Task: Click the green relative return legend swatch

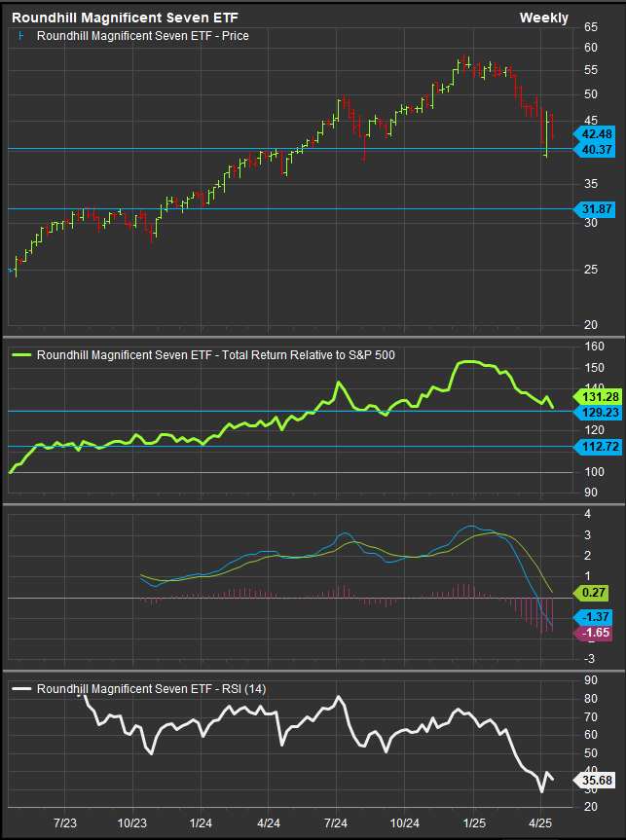Action: pos(20,354)
